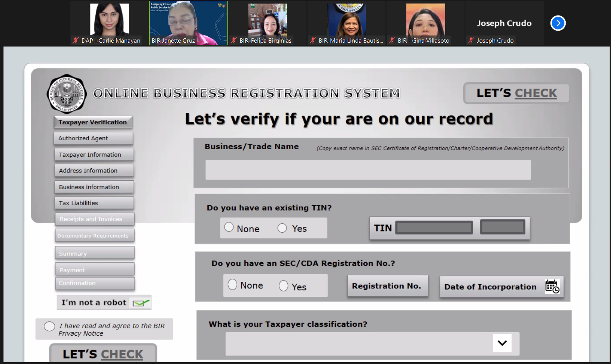Image resolution: width=611 pixels, height=364 pixels.
Task: Click the second, shorter TIN field
Action: pos(503,227)
